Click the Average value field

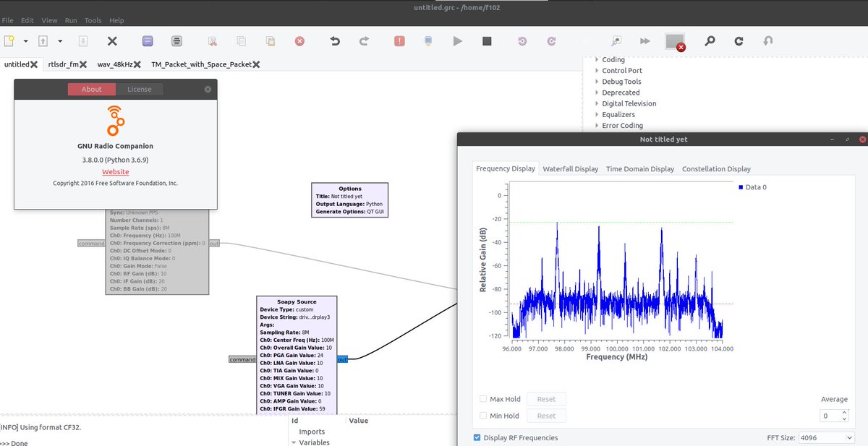pos(830,416)
